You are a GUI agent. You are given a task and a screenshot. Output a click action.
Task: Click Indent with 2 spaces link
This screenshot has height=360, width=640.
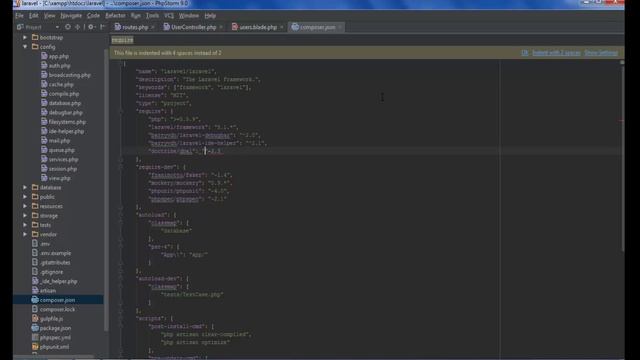pos(556,53)
